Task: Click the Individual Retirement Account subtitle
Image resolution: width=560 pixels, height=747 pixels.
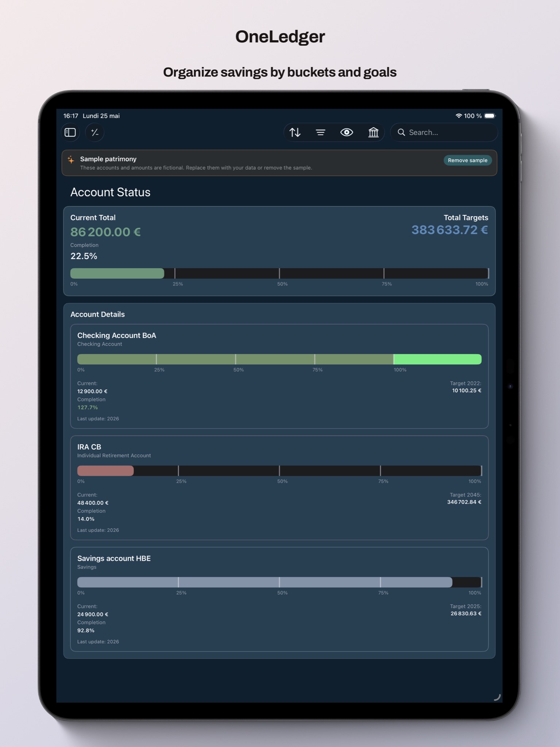Action: 114,456
